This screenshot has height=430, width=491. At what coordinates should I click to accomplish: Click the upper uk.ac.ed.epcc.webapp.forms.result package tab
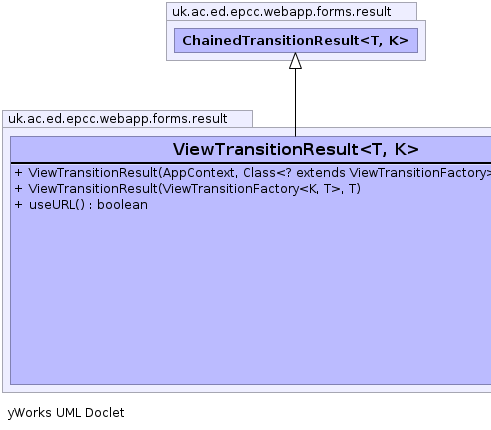(x=291, y=12)
